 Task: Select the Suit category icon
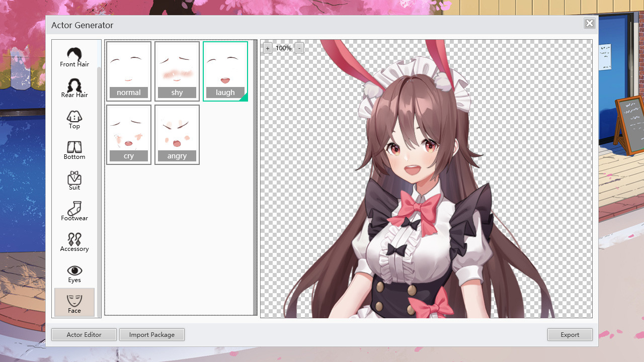[x=74, y=180]
